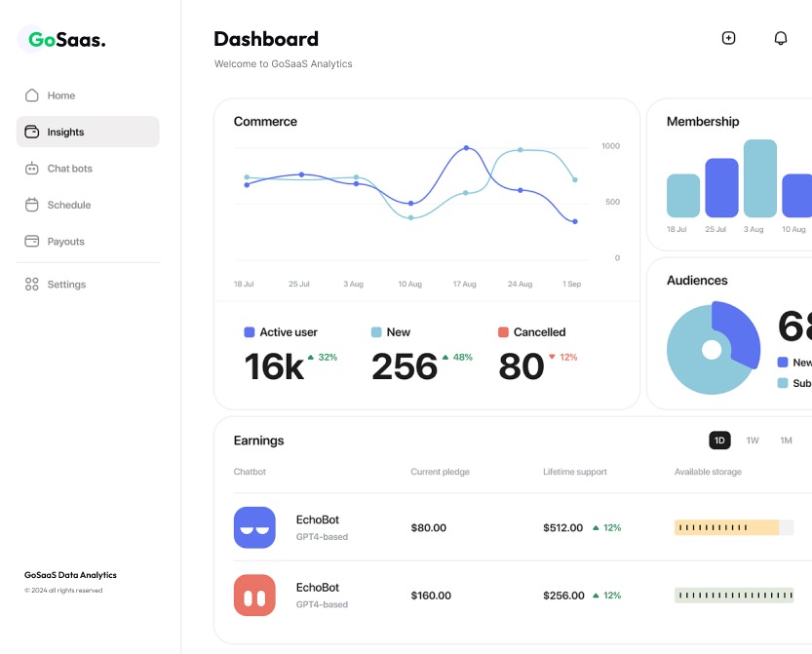Click the 17 Aug peak data point

(x=466, y=148)
